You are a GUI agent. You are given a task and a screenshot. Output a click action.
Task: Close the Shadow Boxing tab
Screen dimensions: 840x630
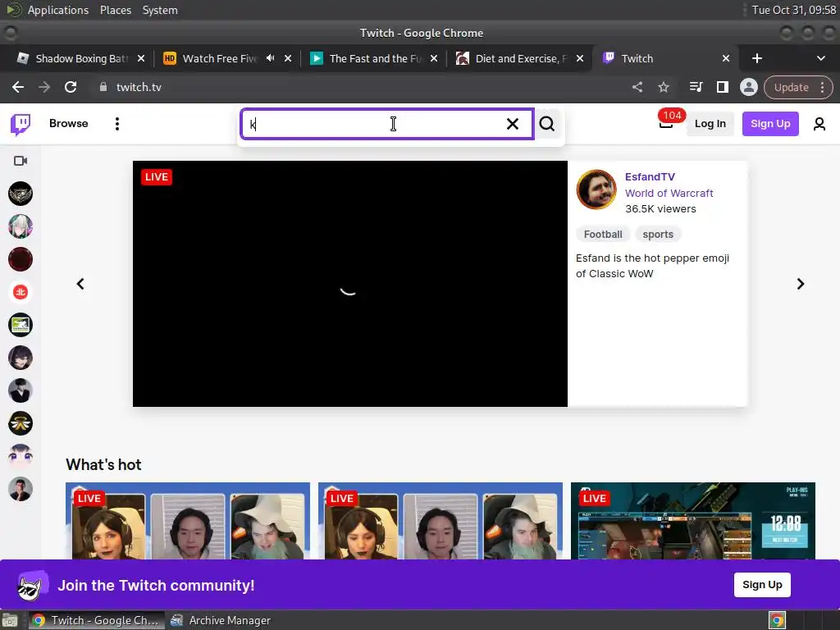(141, 58)
